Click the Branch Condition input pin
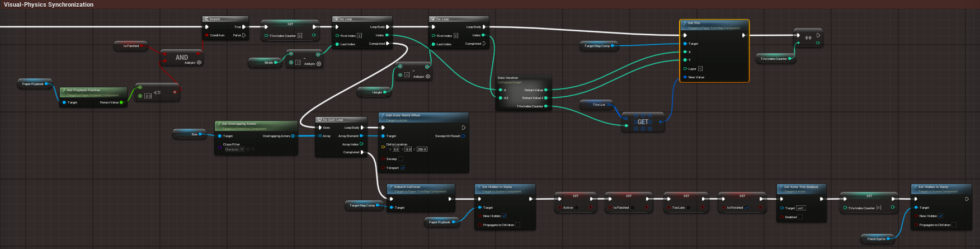Viewport: 980px width, 249px height. 207,35
